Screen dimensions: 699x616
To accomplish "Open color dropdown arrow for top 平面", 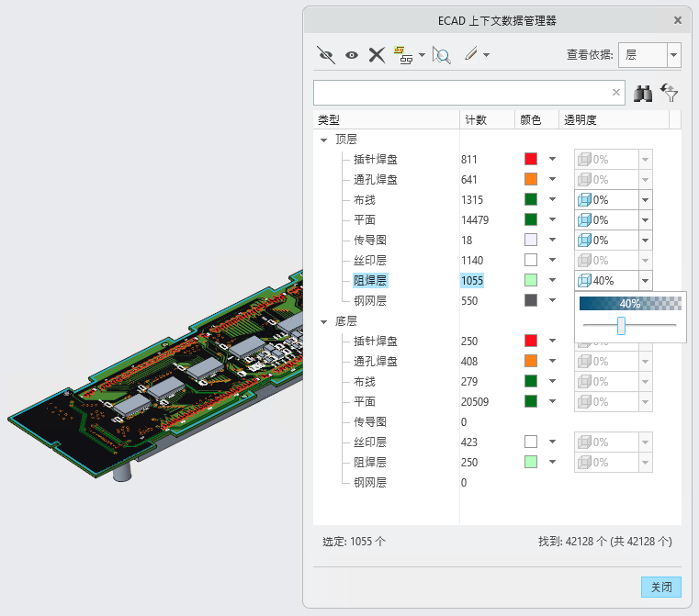I will (552, 219).
